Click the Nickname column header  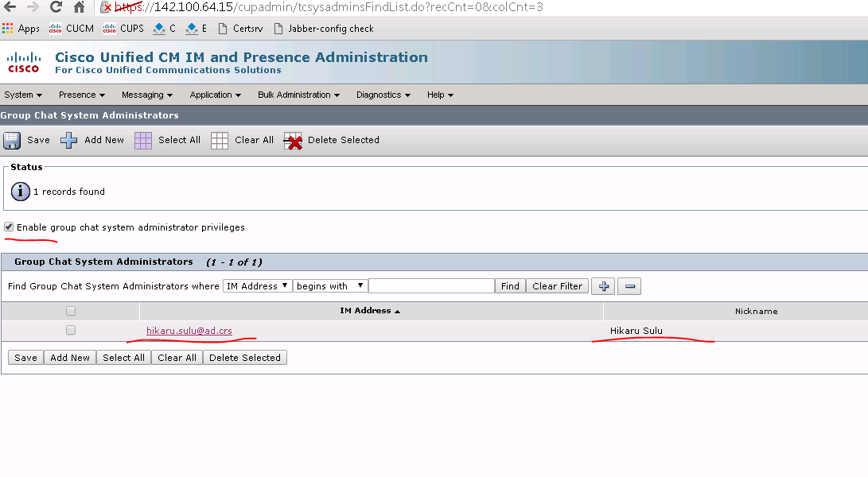[x=756, y=312]
